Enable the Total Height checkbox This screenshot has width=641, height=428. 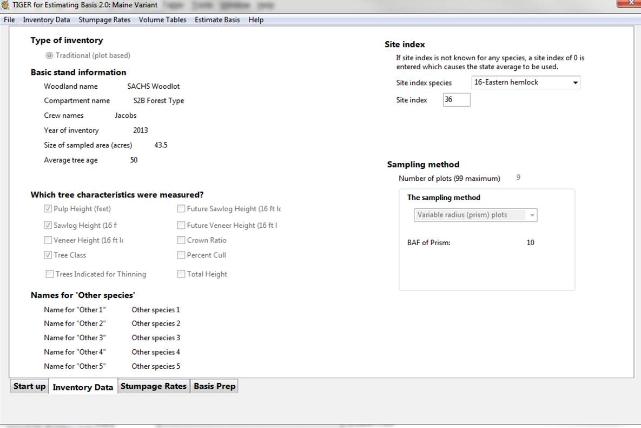tap(181, 274)
